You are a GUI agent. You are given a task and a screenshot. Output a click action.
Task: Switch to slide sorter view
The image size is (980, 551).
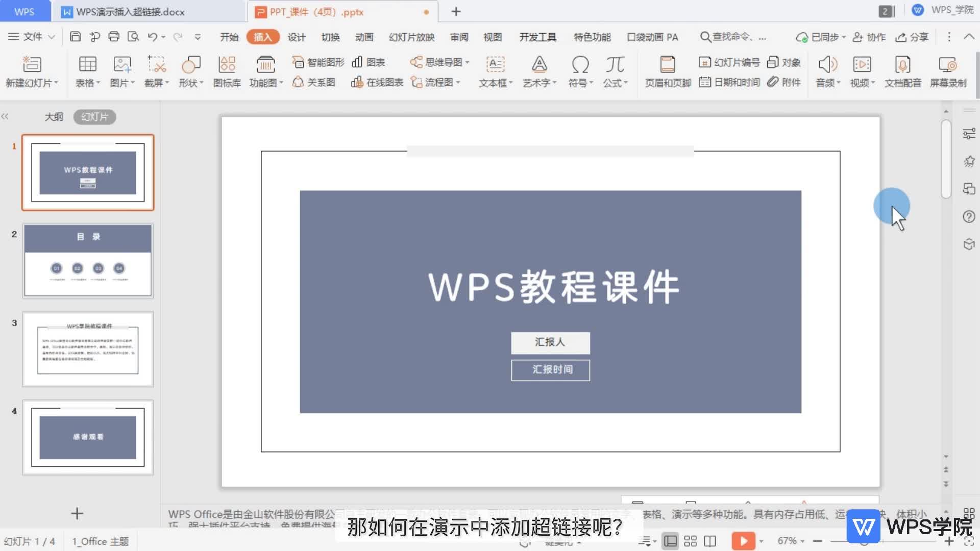tap(690, 541)
